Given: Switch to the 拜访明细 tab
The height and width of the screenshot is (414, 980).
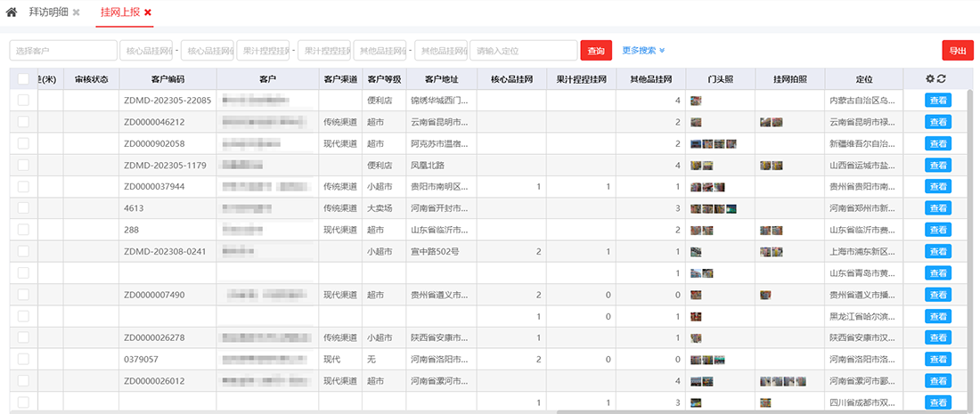Looking at the screenshot, I should 48,12.
